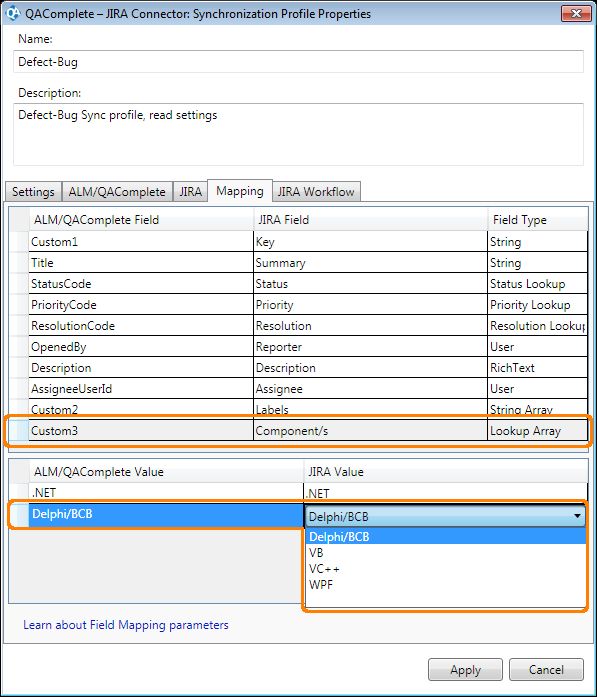This screenshot has height=697, width=597.
Task: Click the Priority Lookup field type cell
Action: click(x=538, y=304)
